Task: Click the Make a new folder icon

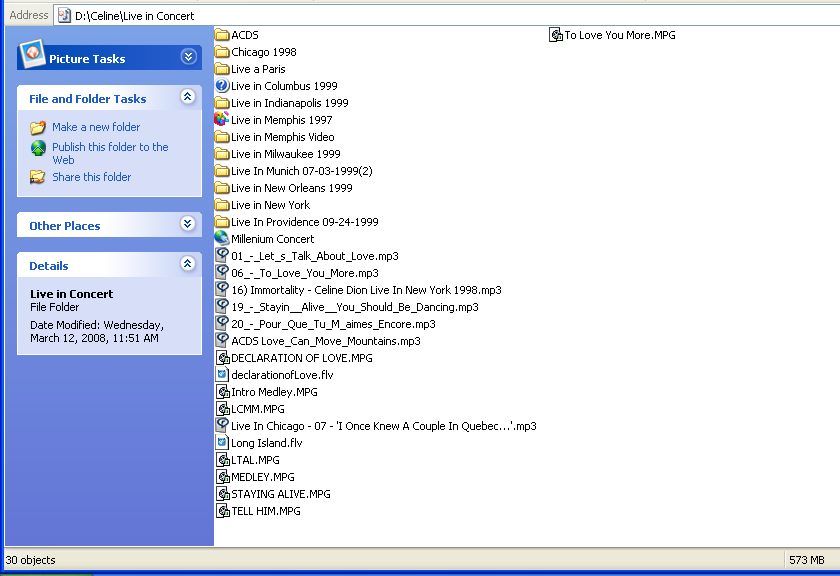Action: (38, 128)
